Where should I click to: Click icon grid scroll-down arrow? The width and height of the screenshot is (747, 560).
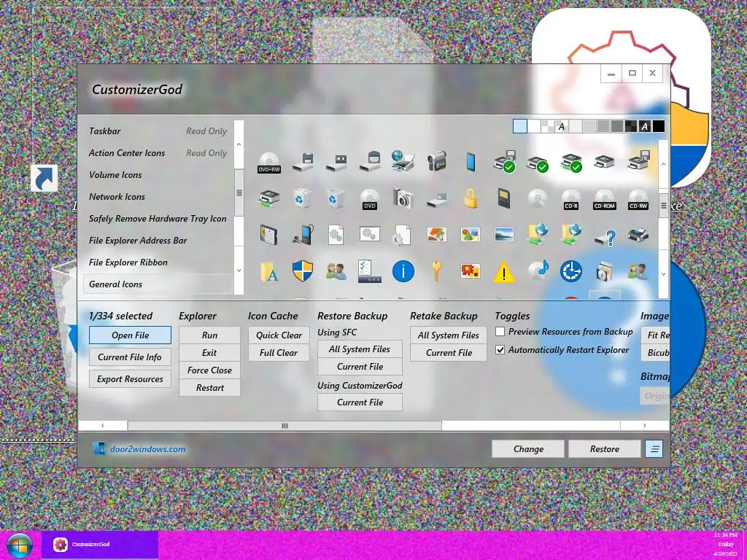[663, 274]
